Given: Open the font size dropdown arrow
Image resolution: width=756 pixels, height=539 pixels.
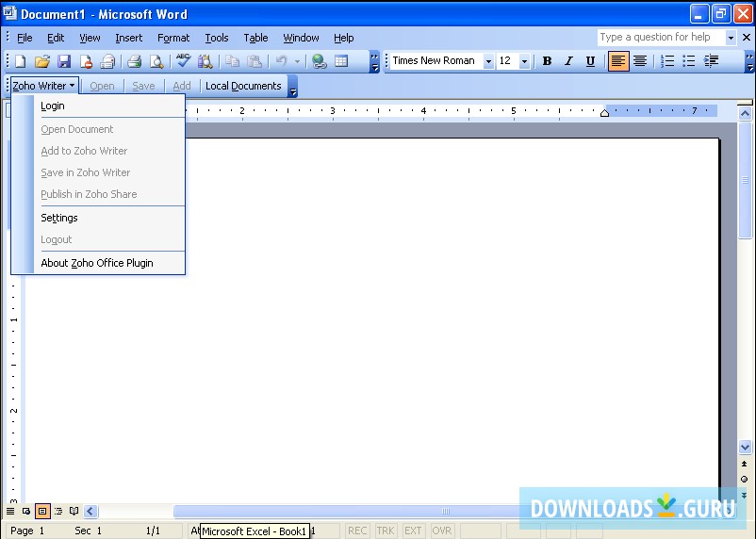Looking at the screenshot, I should click(x=524, y=61).
